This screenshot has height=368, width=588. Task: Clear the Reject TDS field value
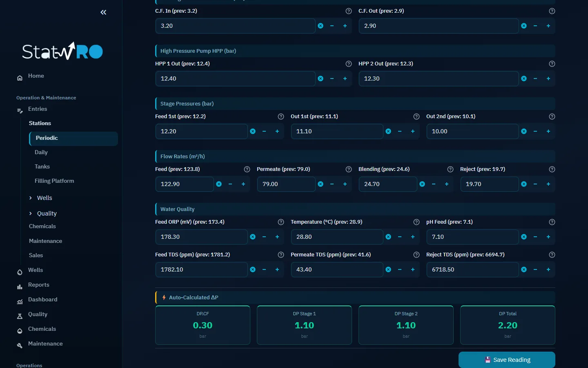pyautogui.click(x=524, y=269)
